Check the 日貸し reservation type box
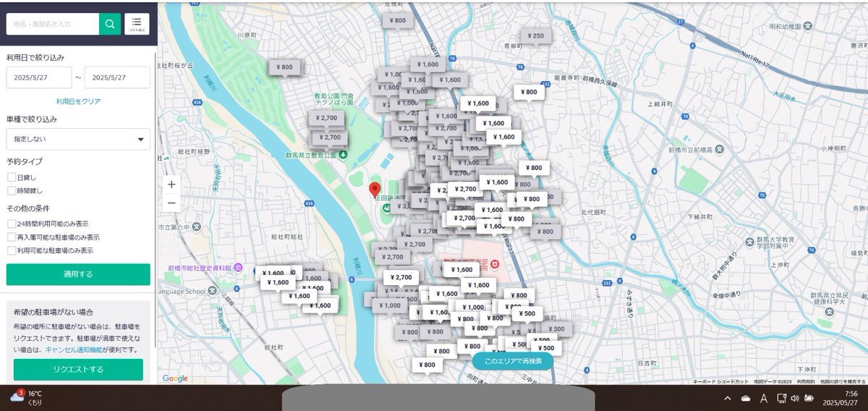The height and width of the screenshot is (411, 868). pyautogui.click(x=11, y=177)
